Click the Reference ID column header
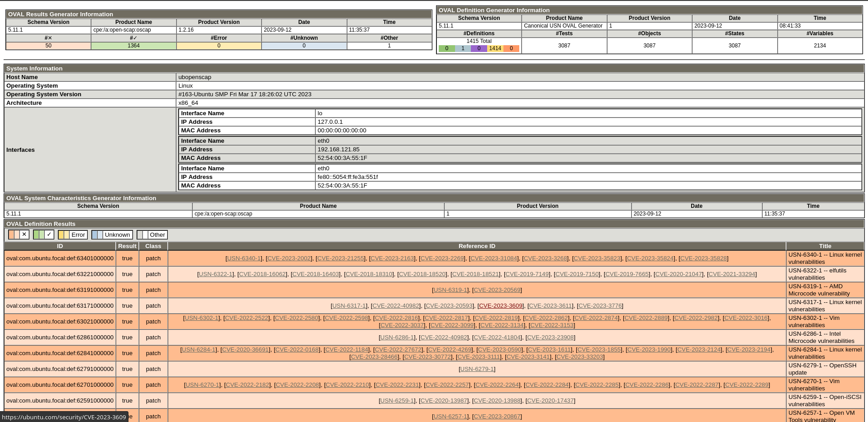 pyautogui.click(x=477, y=246)
